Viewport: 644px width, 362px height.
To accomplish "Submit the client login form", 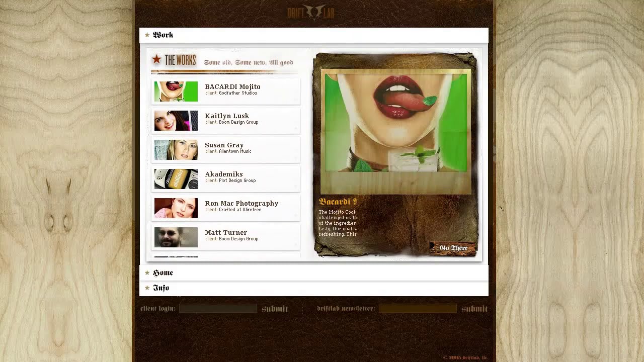I will 275,309.
